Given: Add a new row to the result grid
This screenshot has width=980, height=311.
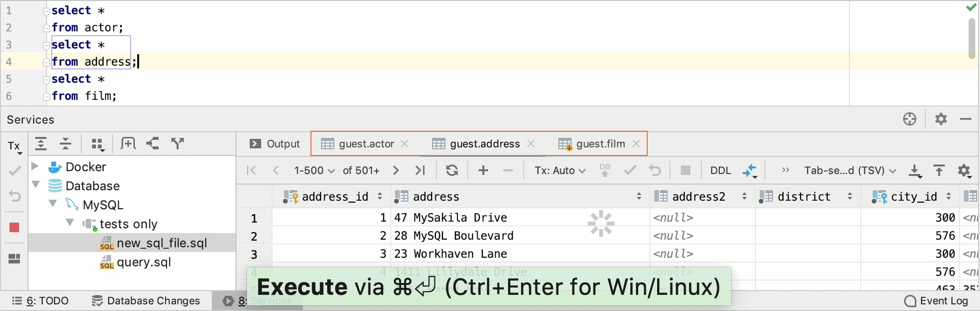Looking at the screenshot, I should coord(483,170).
